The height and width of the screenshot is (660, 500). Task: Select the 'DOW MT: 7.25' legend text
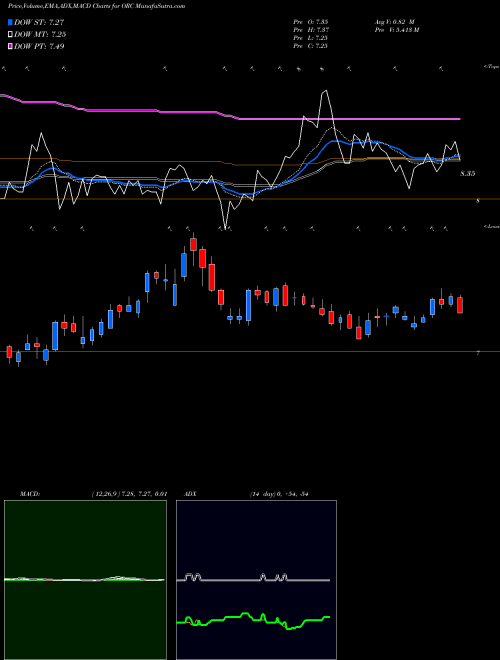(40, 35)
